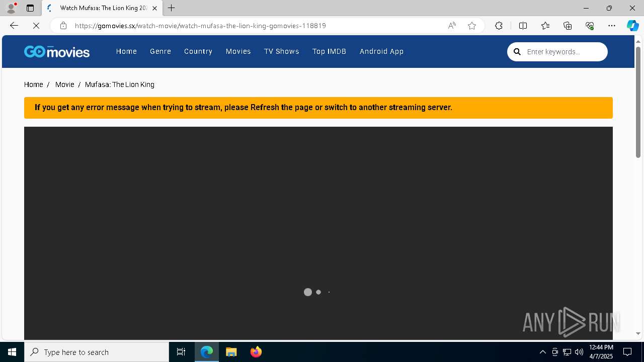Viewport: 644px width, 362px height.
Task: Click Home breadcrumb link
Action: pos(34,84)
